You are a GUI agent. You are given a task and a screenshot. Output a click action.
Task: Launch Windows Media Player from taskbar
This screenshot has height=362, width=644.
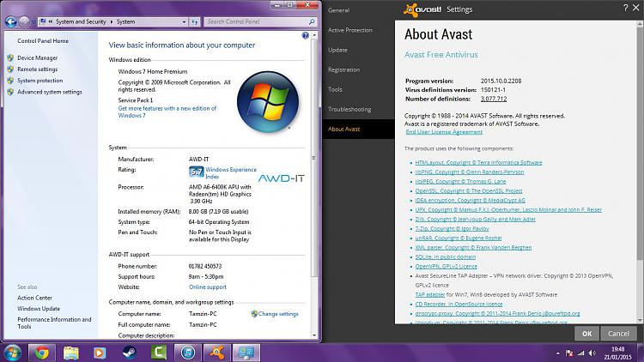[x=100, y=353]
